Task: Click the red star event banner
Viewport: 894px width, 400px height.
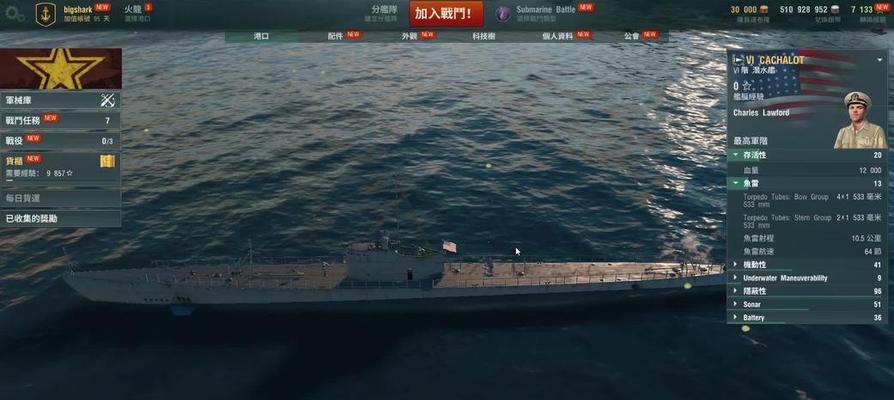Action: pos(61,68)
